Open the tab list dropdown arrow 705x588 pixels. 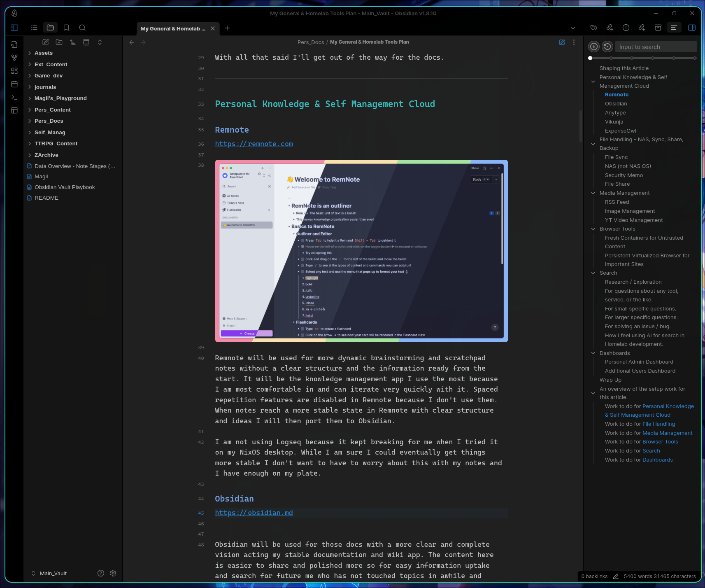coord(573,28)
